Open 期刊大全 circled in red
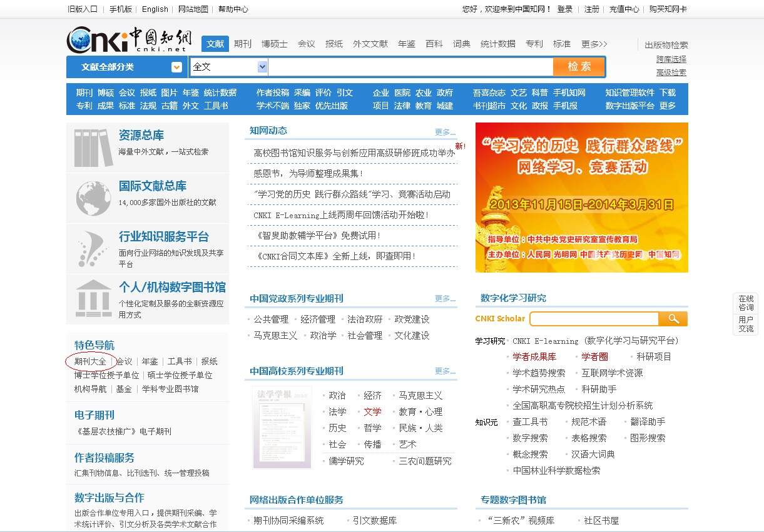Screen dimensions: 764x532 [91, 361]
